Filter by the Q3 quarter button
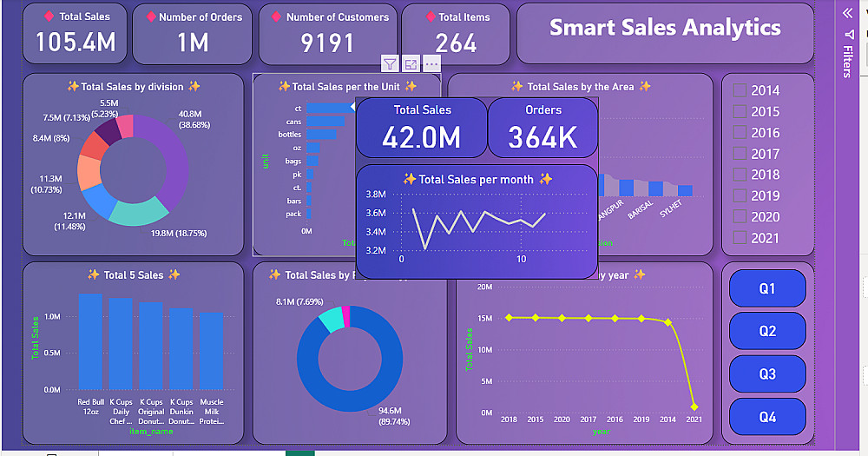 tap(767, 374)
